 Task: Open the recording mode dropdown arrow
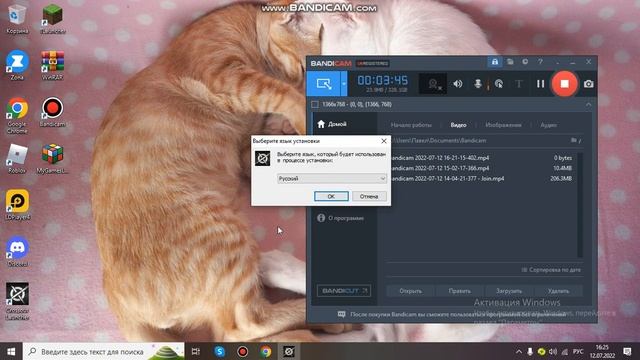click(x=344, y=84)
